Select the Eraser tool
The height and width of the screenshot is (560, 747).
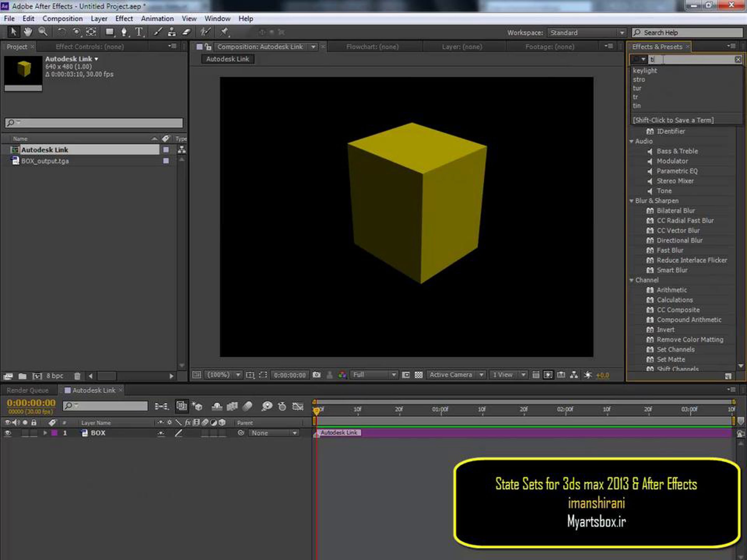click(x=186, y=32)
